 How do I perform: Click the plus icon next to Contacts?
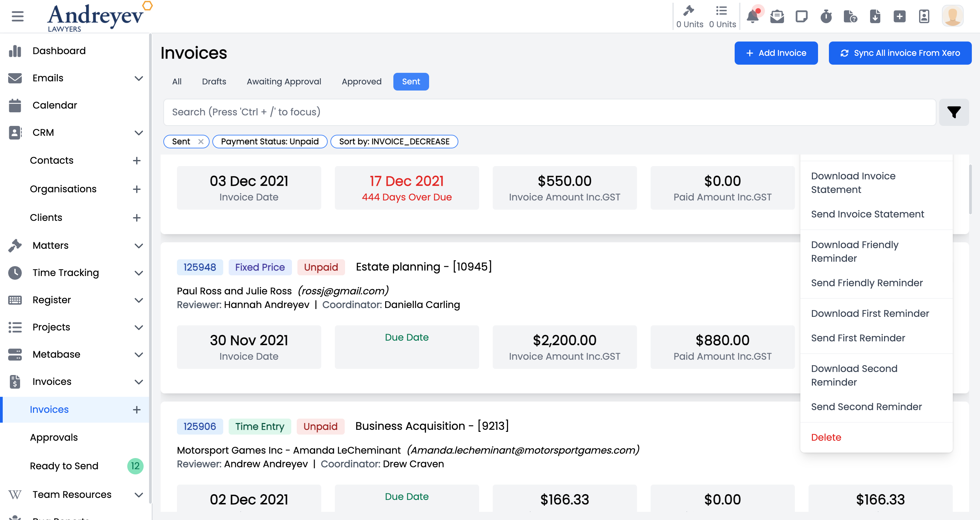click(x=136, y=161)
